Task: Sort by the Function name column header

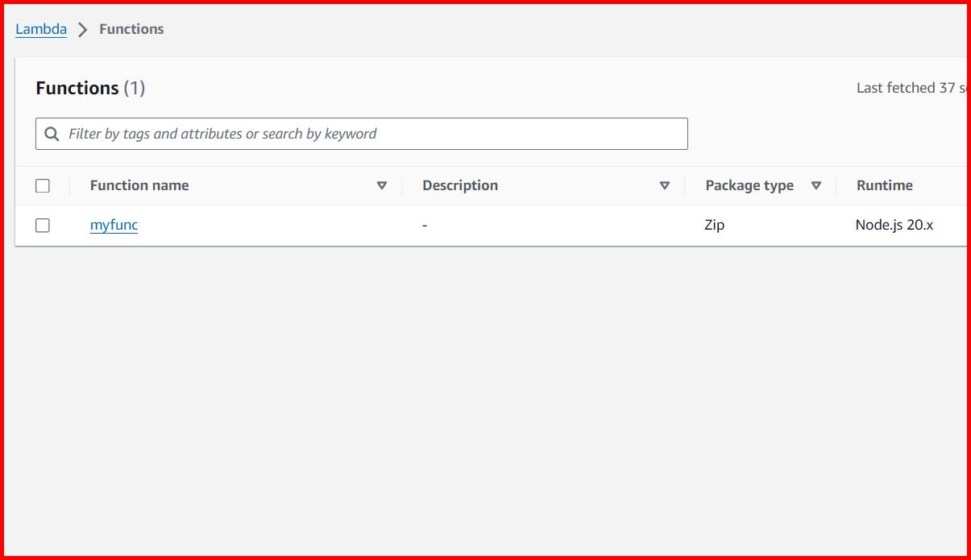Action: (x=139, y=185)
